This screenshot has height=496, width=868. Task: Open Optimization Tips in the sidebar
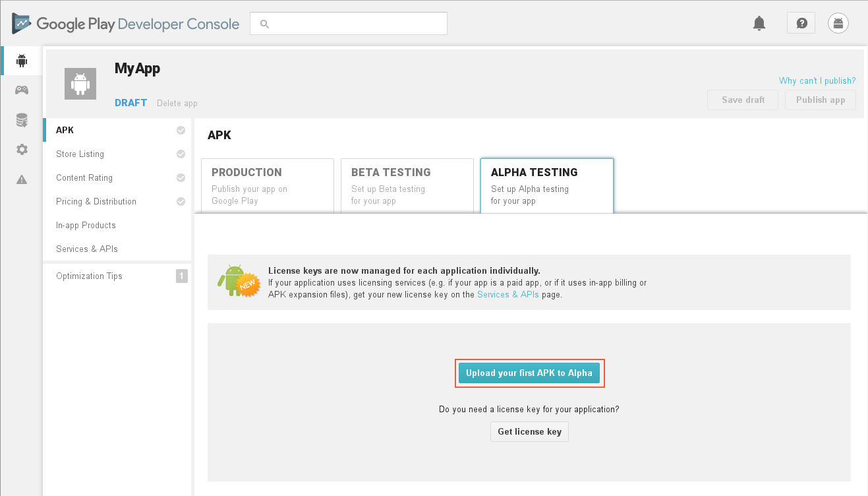(x=90, y=276)
